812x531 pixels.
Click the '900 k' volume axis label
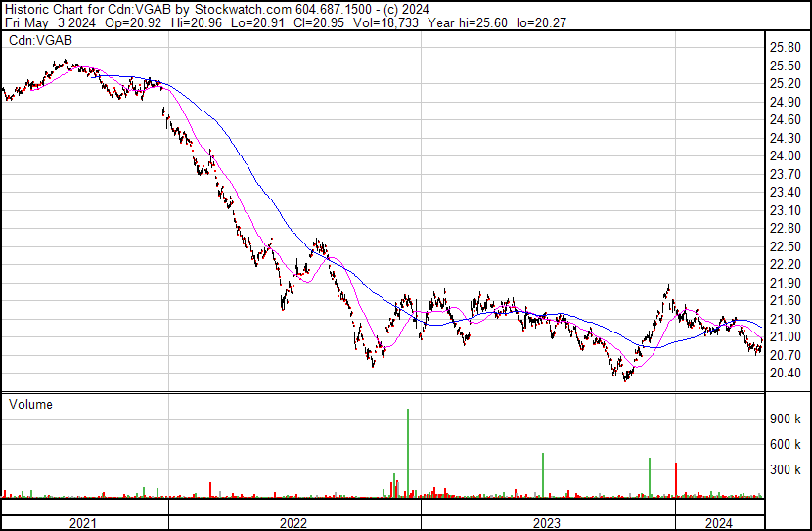(785, 419)
